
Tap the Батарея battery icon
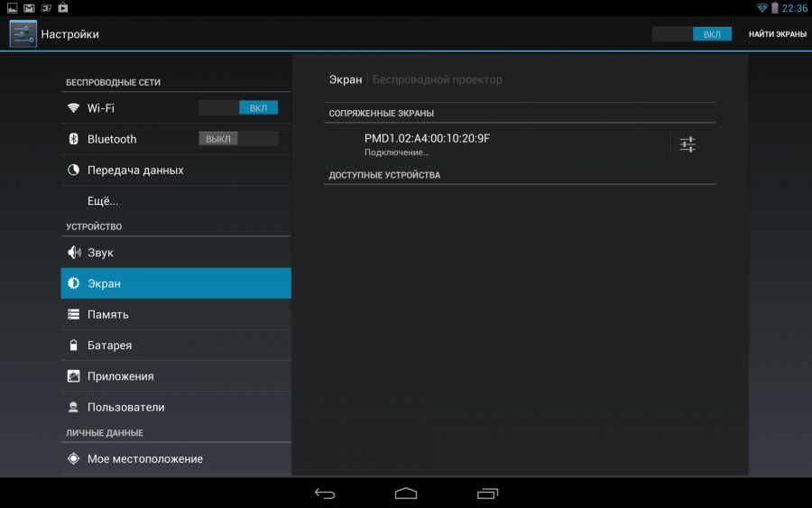coord(74,346)
